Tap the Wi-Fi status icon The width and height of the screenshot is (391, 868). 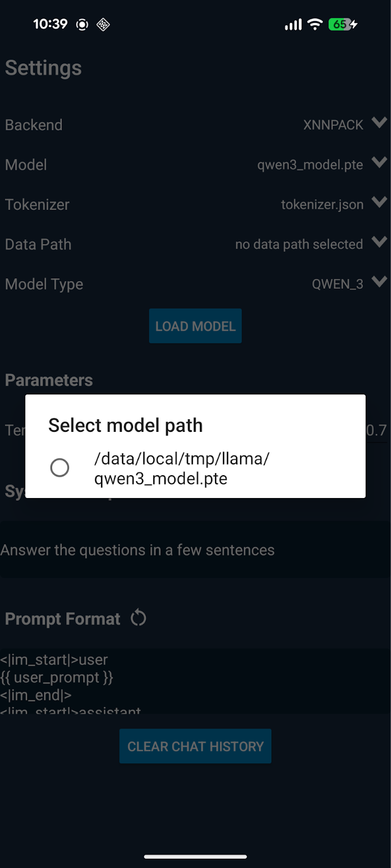pos(315,24)
